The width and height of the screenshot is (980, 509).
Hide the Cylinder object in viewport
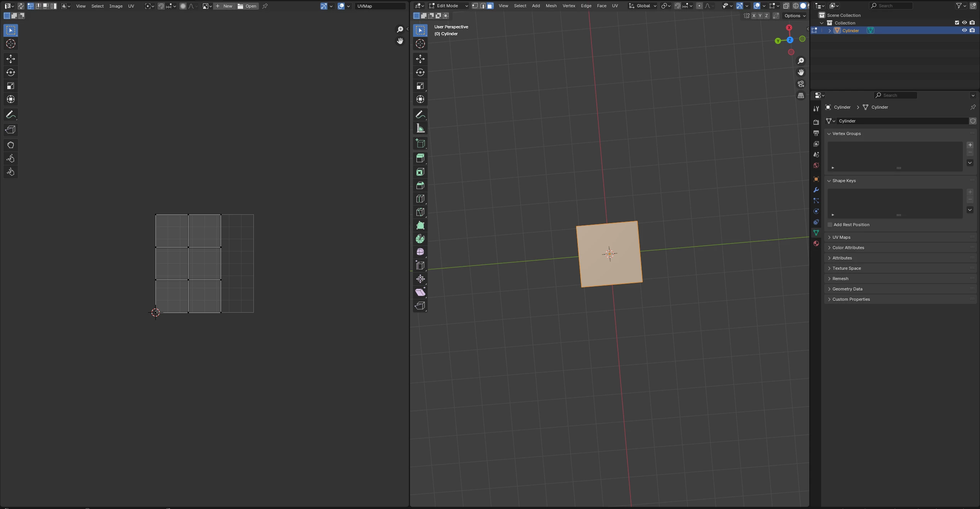pos(964,30)
